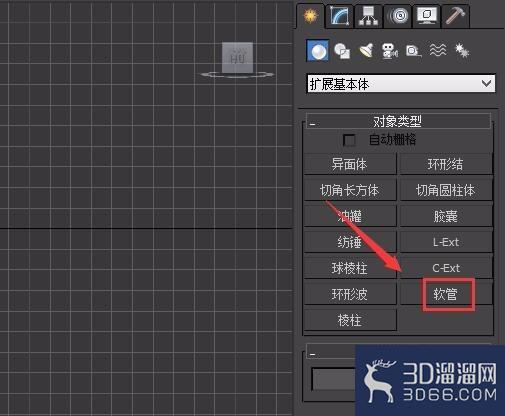Click the 油罐 button
Image resolution: width=505 pixels, height=416 pixels.
point(350,216)
